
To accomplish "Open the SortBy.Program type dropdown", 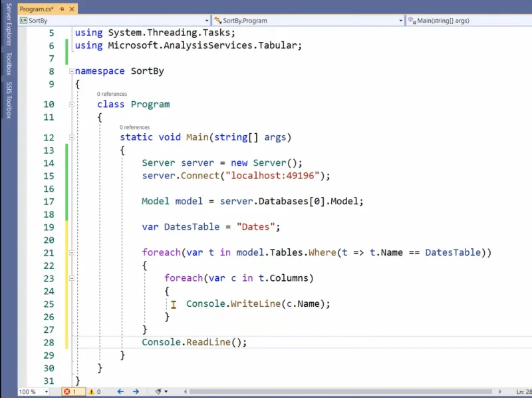I will click(401, 21).
